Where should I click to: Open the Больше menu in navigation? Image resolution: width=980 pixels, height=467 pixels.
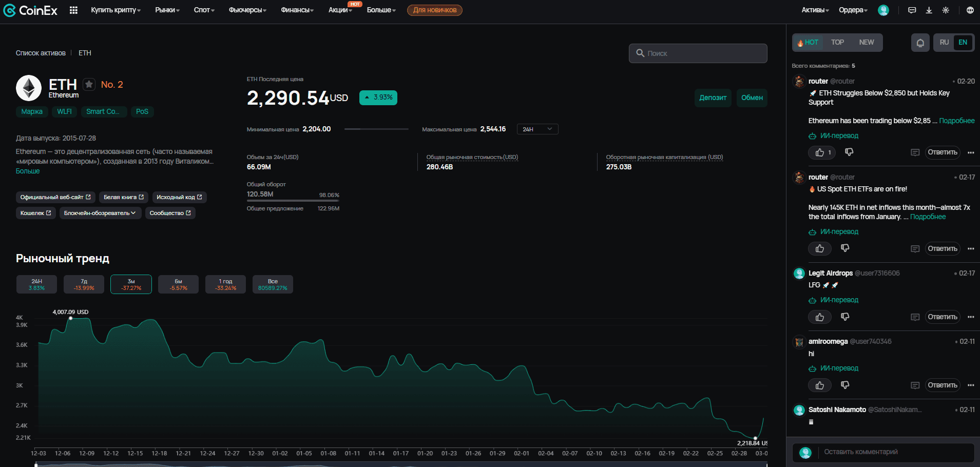381,10
